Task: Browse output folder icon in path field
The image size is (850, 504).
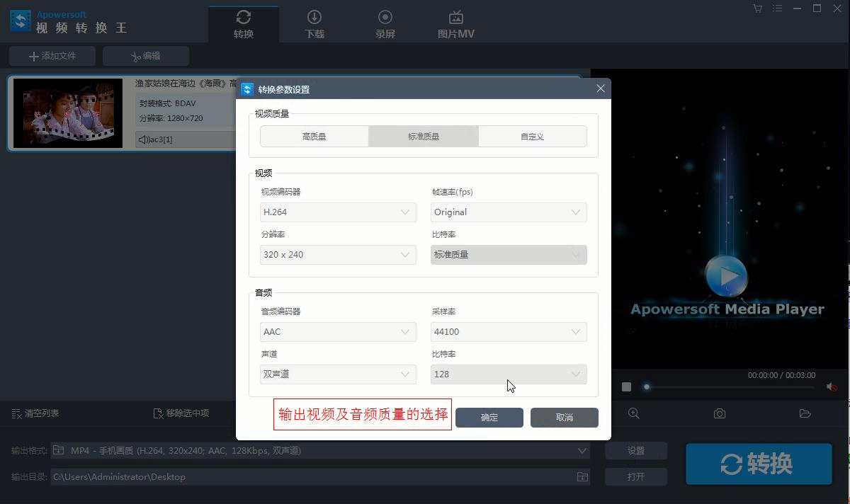Action: 582,477
